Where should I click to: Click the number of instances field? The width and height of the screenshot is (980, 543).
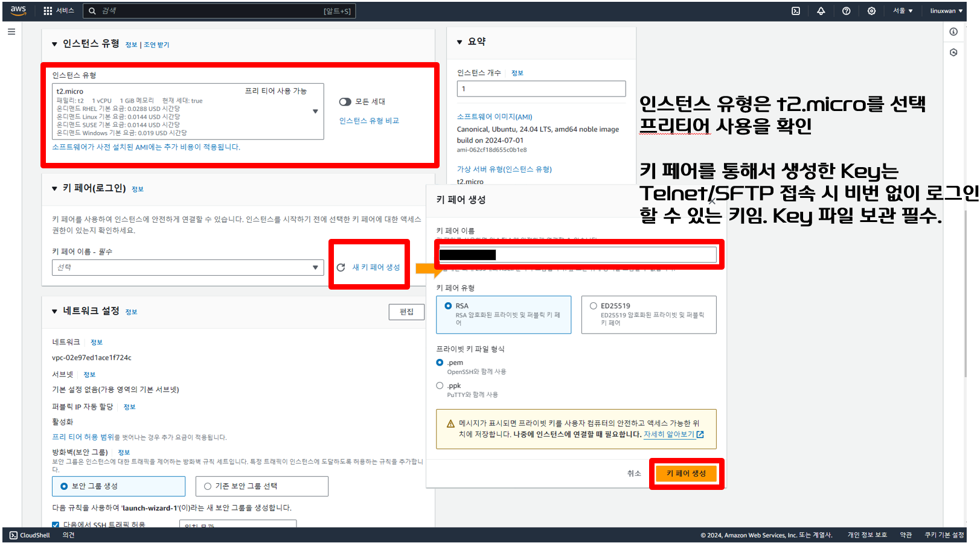541,89
